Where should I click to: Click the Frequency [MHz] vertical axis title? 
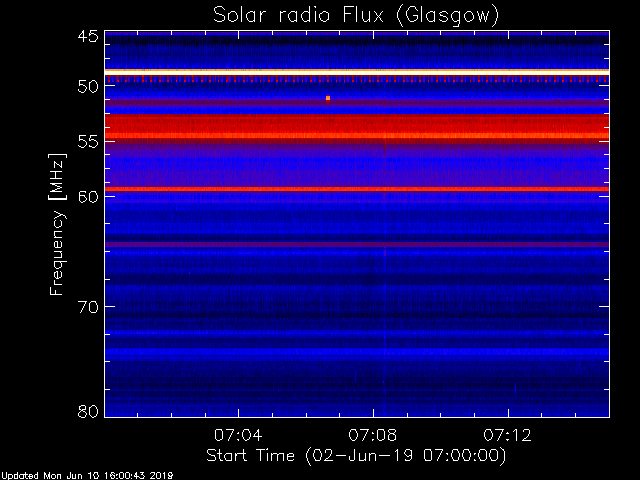coord(57,224)
